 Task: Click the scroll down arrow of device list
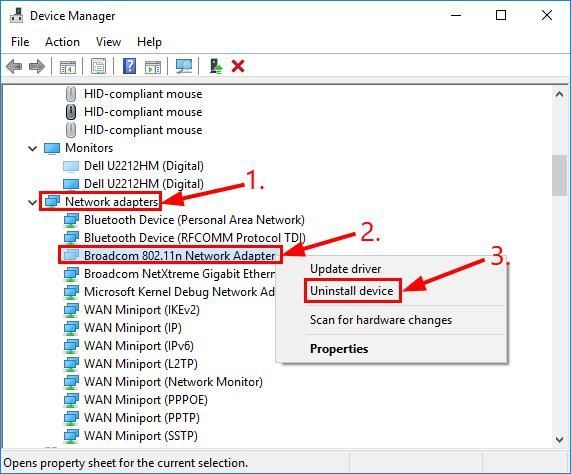pos(559,440)
